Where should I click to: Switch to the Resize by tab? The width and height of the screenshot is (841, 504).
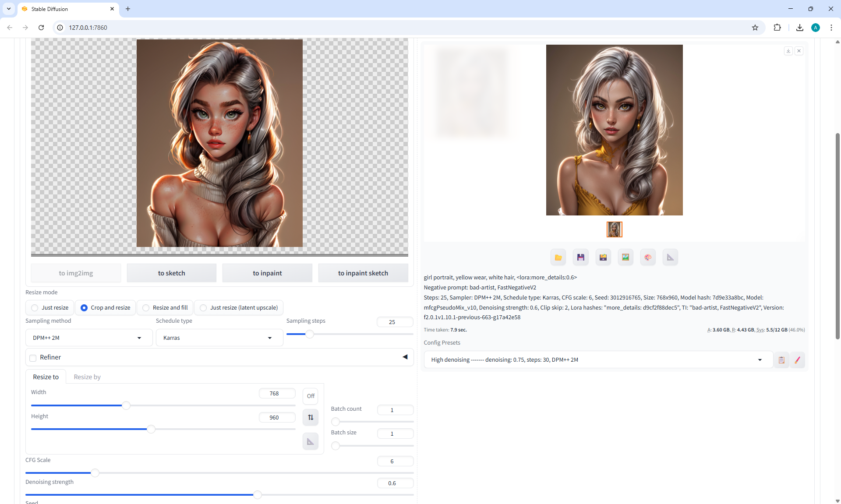(87, 377)
